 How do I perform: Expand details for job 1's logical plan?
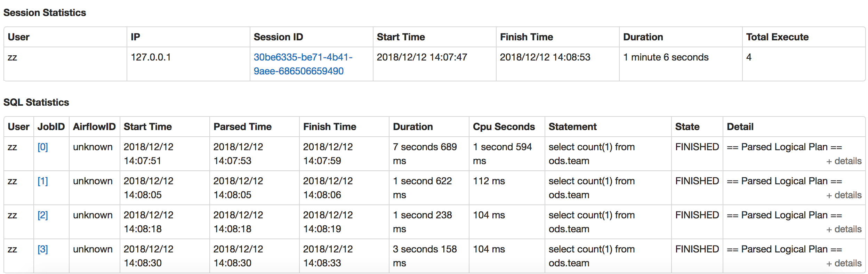pyautogui.click(x=844, y=195)
